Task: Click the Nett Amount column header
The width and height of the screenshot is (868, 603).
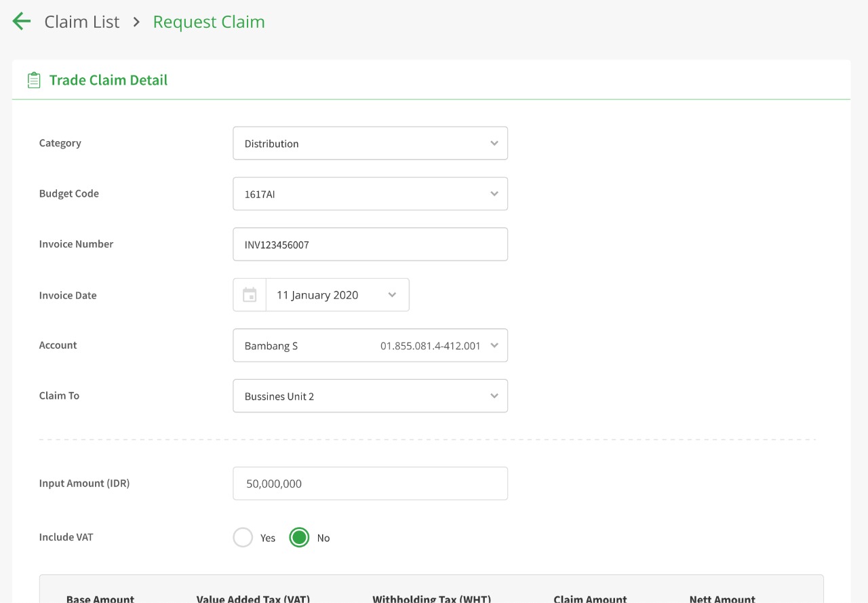Action: (x=722, y=598)
